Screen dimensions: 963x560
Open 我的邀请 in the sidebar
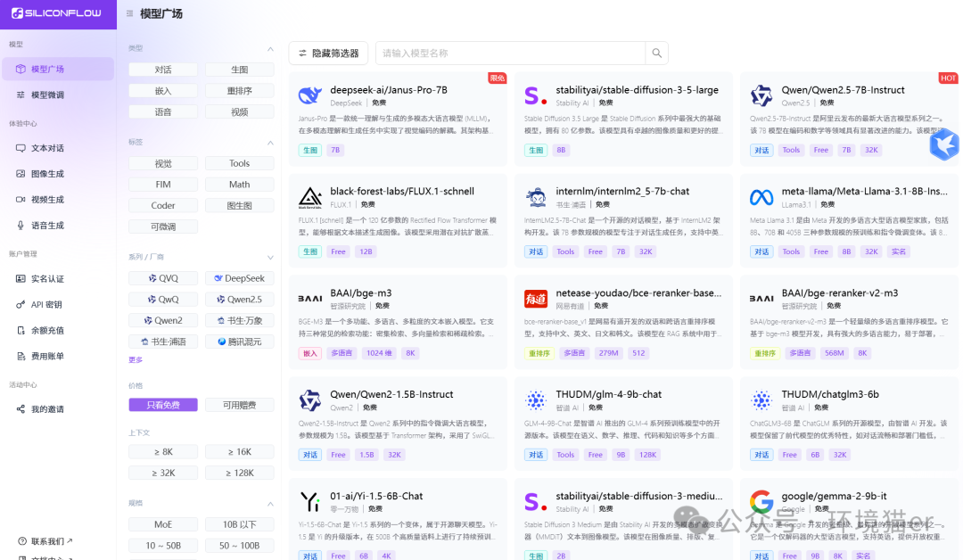pos(58,409)
